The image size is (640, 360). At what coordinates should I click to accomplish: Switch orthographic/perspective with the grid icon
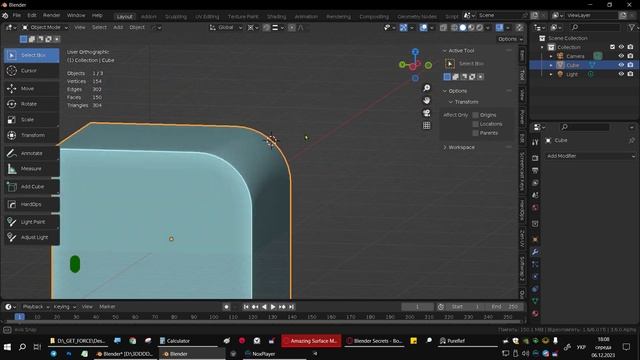[x=427, y=125]
